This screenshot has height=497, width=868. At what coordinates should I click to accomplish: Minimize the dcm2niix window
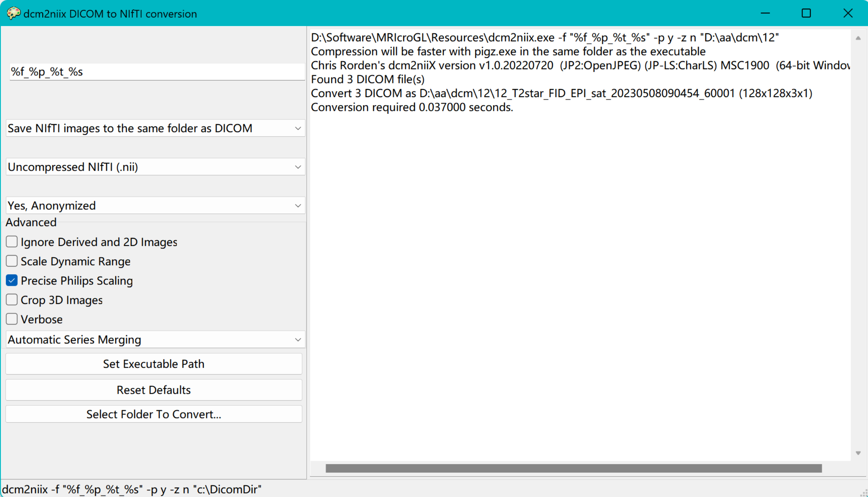[x=765, y=13]
